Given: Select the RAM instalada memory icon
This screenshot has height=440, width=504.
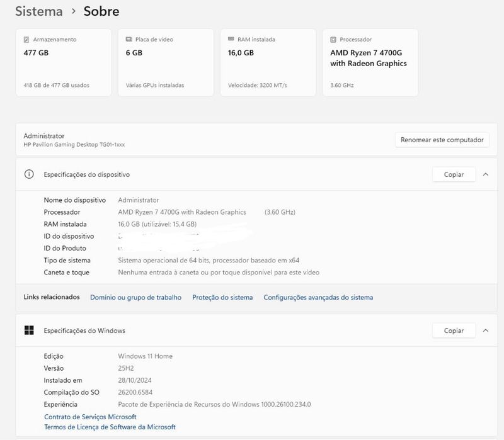Looking at the screenshot, I should click(x=231, y=39).
